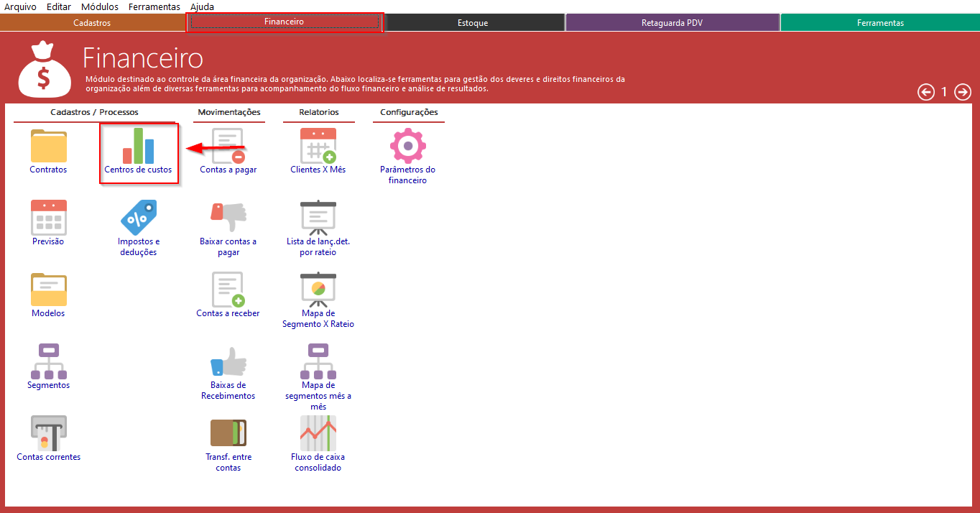Open Contas a receber document icon

click(228, 290)
